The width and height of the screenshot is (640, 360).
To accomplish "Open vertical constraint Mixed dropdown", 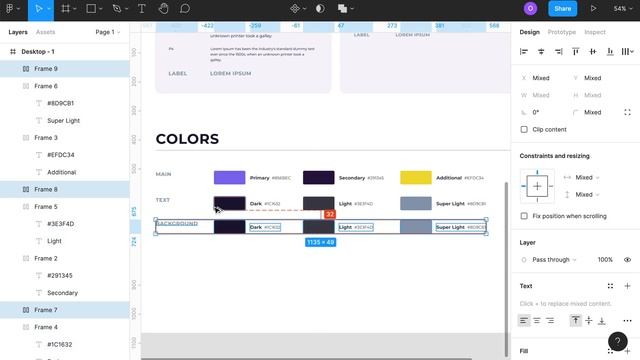I will point(587,195).
